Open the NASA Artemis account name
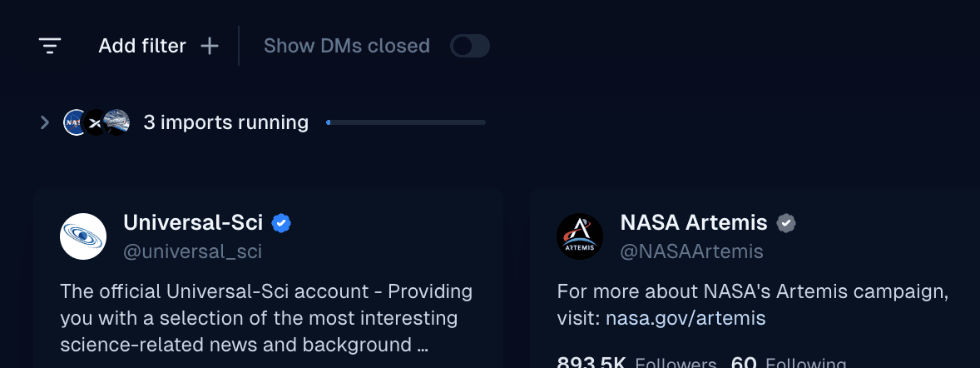 694,222
